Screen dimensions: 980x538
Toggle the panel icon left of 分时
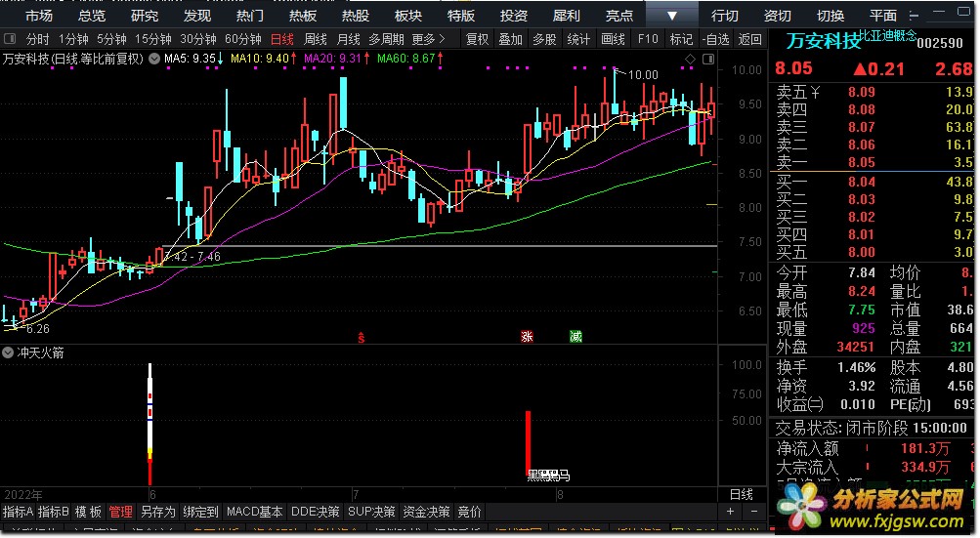(x=10, y=39)
